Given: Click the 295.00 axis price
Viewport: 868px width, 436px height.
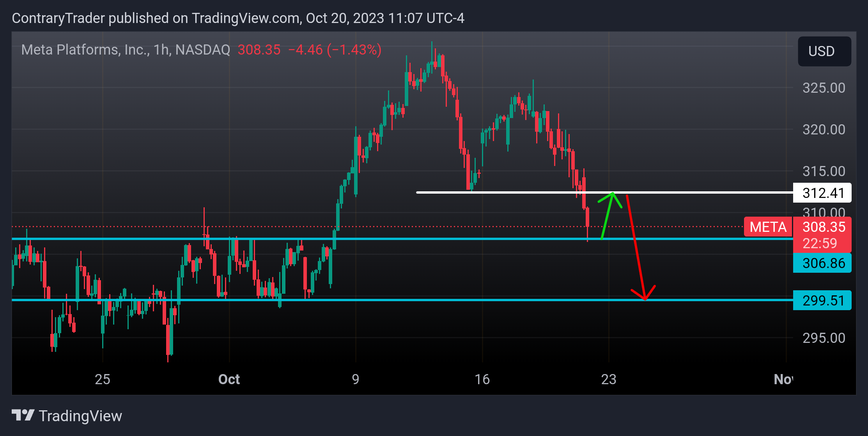Looking at the screenshot, I should (824, 338).
